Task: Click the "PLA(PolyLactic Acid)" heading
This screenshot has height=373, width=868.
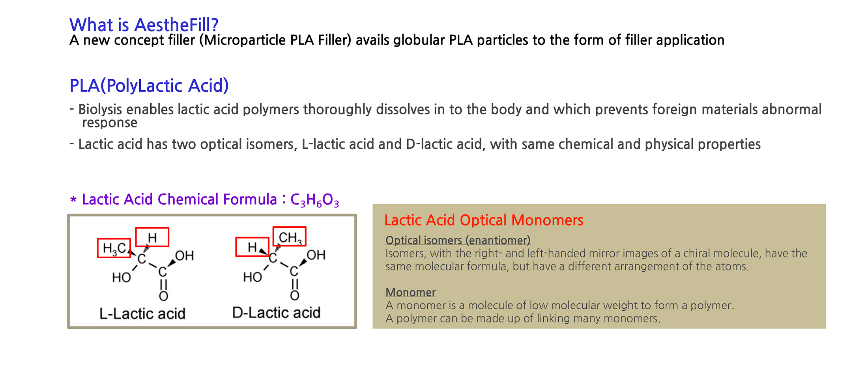Action: 149,86
